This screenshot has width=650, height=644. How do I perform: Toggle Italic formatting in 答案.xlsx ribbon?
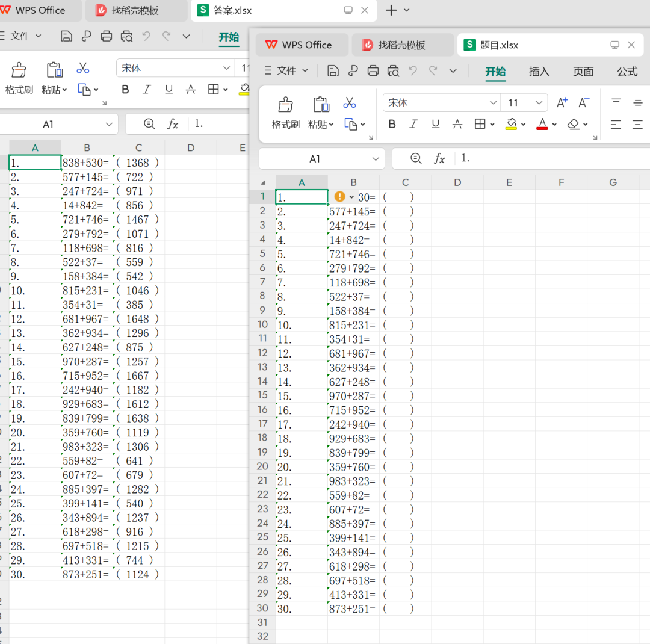point(146,89)
